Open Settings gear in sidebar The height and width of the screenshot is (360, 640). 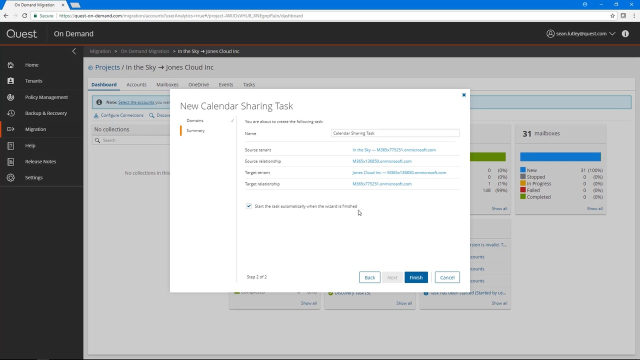pos(11,178)
